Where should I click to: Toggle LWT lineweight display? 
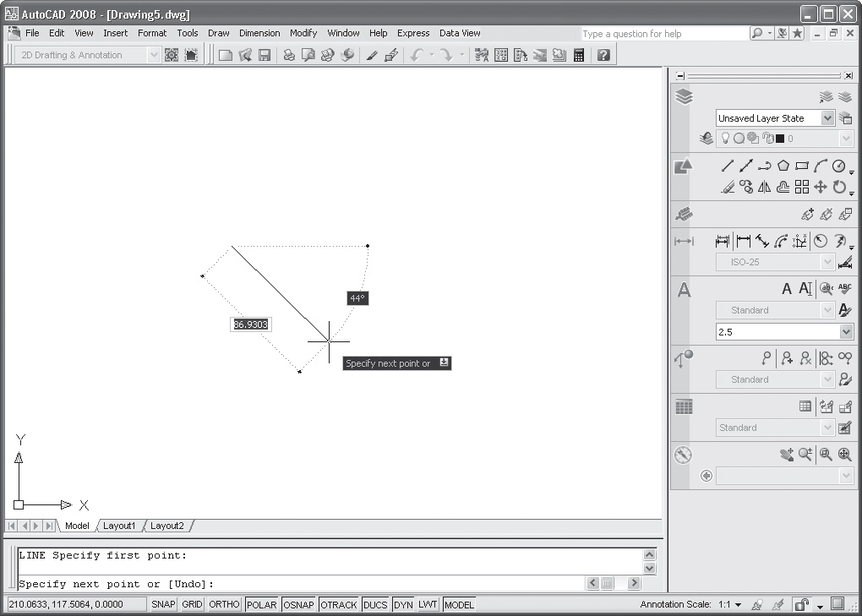pyautogui.click(x=428, y=604)
